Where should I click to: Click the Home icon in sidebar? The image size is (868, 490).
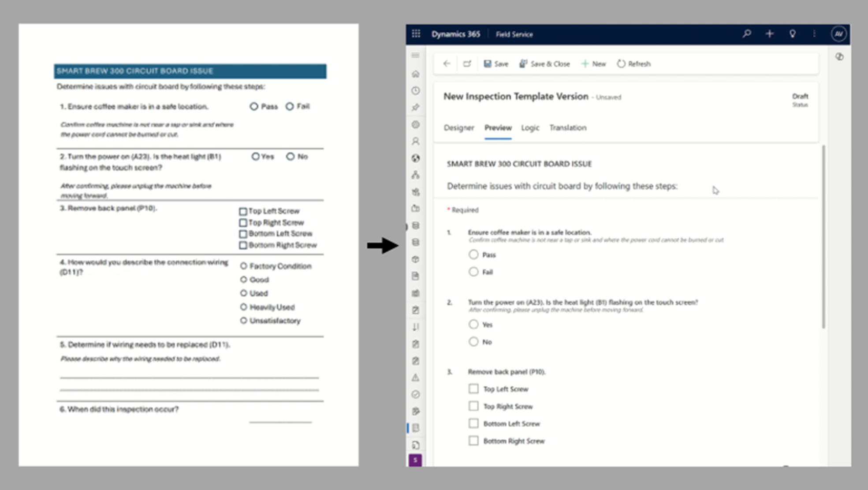tap(415, 74)
